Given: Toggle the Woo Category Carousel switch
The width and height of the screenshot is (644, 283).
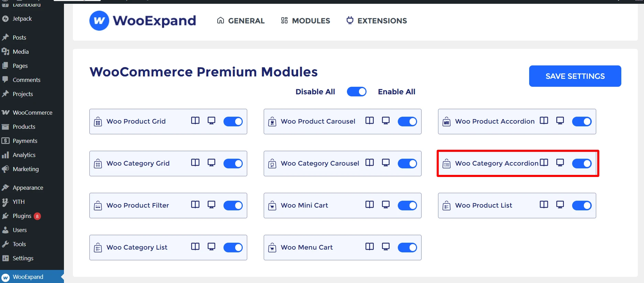Looking at the screenshot, I should (407, 164).
